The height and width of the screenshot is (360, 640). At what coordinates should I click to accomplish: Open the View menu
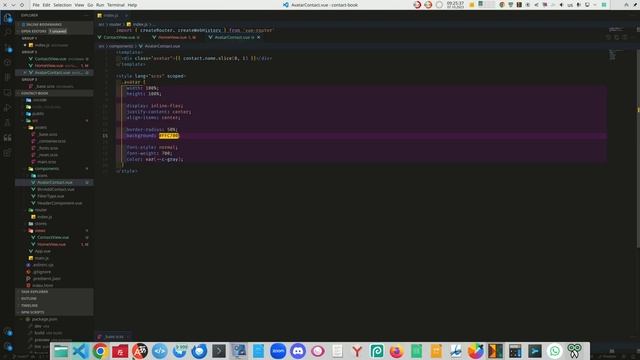tap(79, 5)
